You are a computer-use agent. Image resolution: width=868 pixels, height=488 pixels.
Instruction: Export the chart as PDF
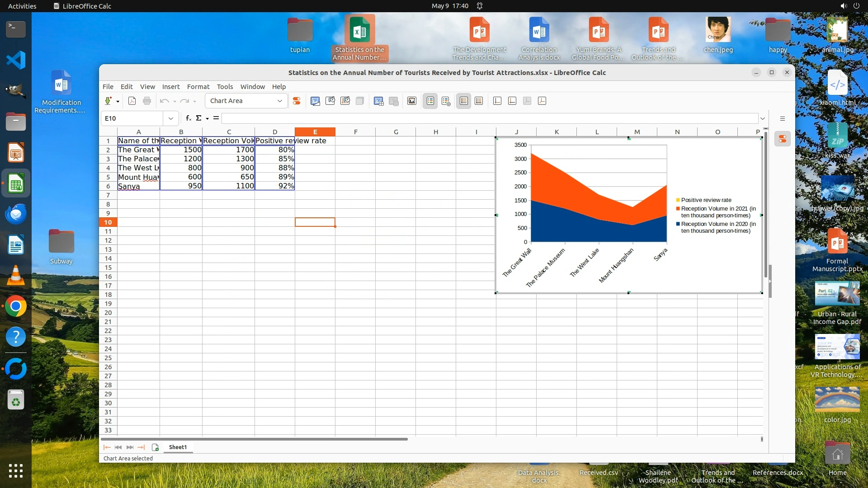click(x=132, y=101)
